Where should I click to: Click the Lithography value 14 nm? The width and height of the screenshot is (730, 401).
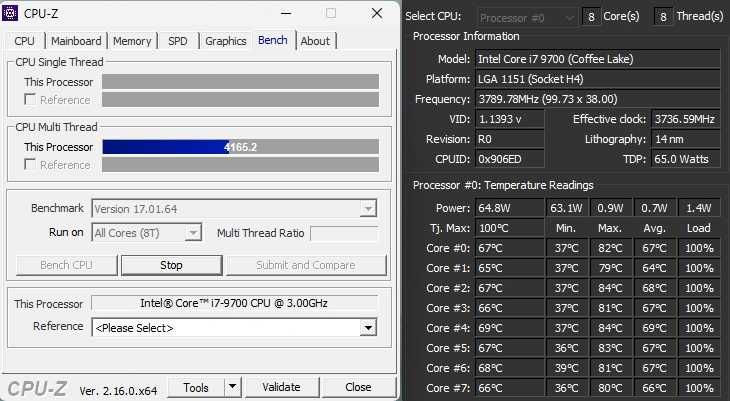point(686,139)
